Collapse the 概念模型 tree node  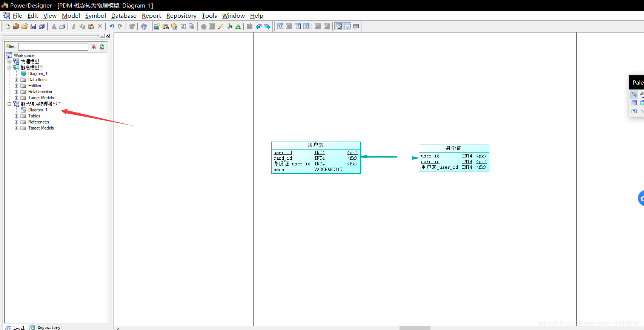[9, 68]
